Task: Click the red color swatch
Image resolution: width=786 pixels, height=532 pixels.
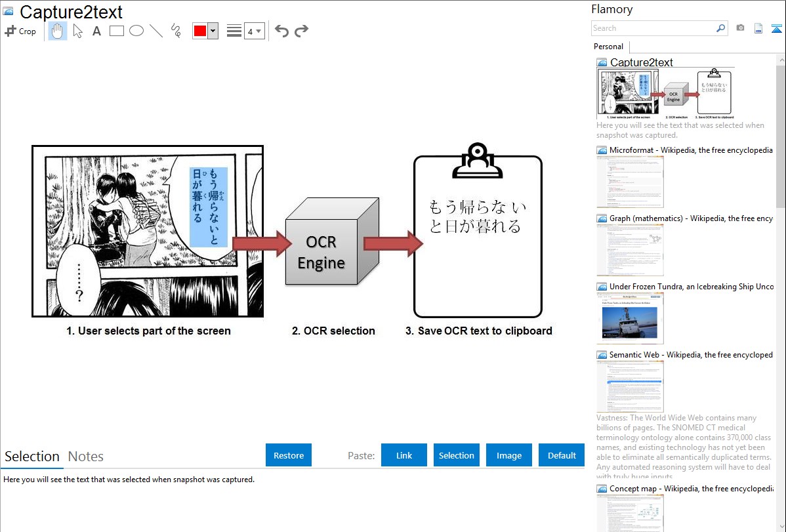Action: [x=200, y=31]
